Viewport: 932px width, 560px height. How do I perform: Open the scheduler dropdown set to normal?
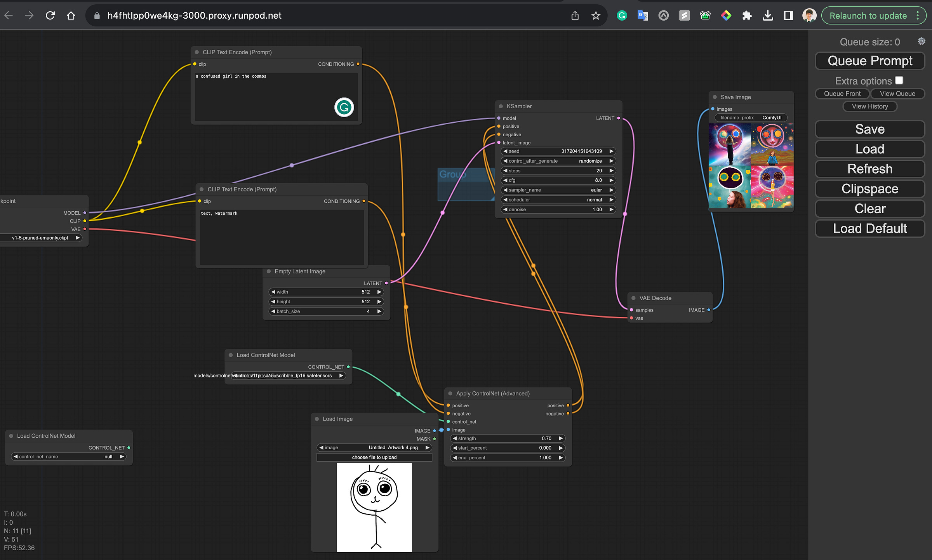coord(558,200)
